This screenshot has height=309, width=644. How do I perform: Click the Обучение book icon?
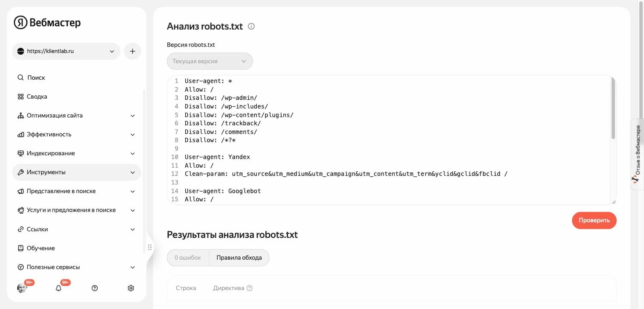21,248
